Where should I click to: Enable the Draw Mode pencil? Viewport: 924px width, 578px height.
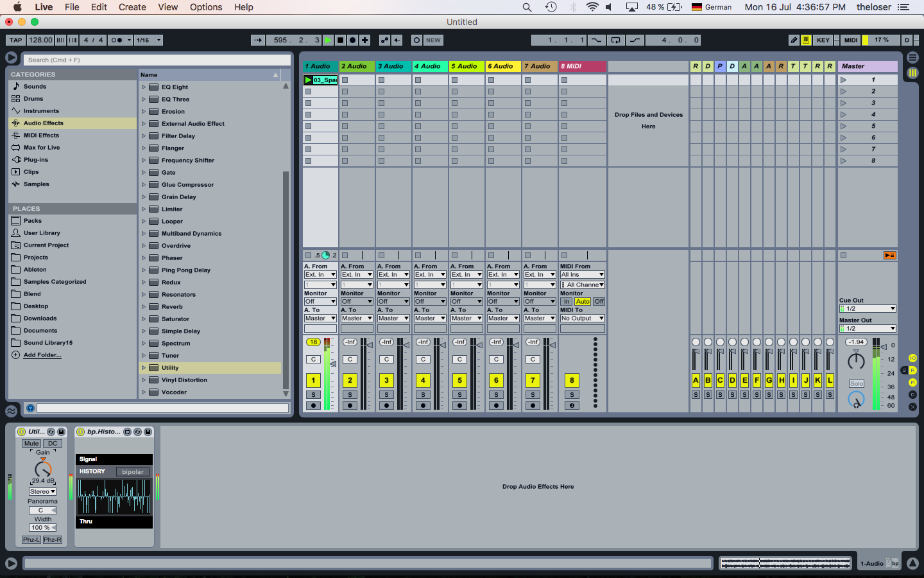tap(794, 40)
